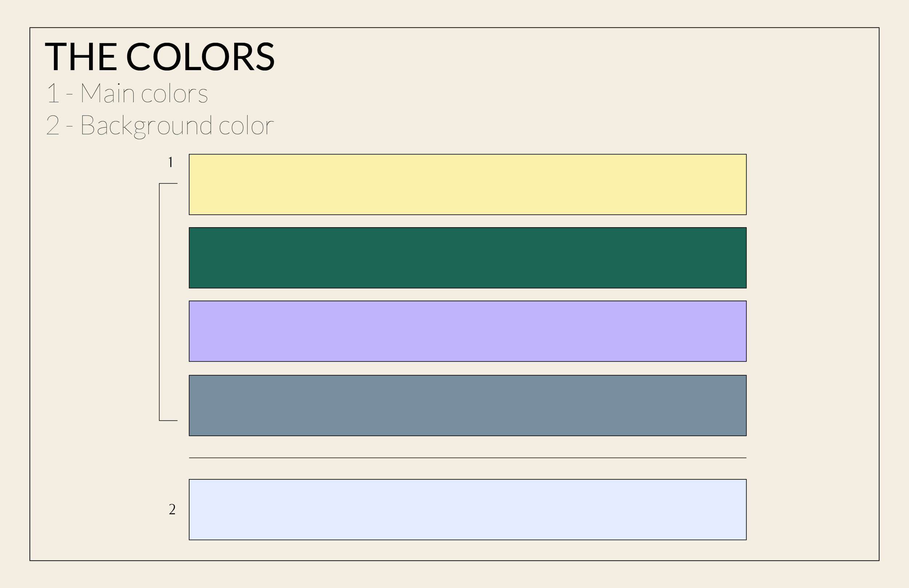This screenshot has width=909, height=588.
Task: Select the "2 - Background color" legend line
Action: [x=160, y=125]
